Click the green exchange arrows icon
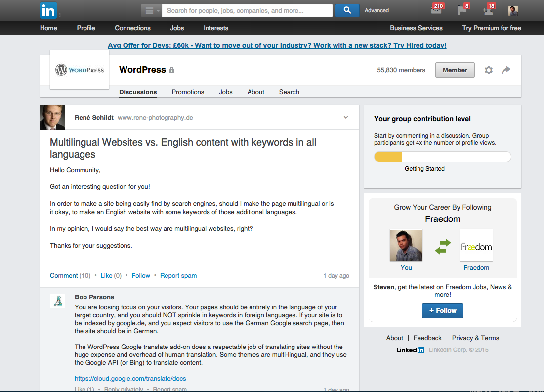 pos(443,247)
